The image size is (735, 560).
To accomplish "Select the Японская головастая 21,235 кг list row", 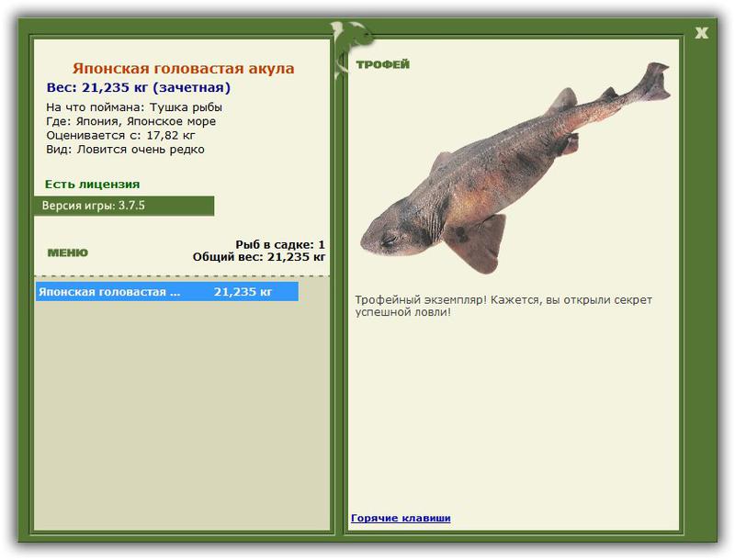I will click(x=167, y=292).
